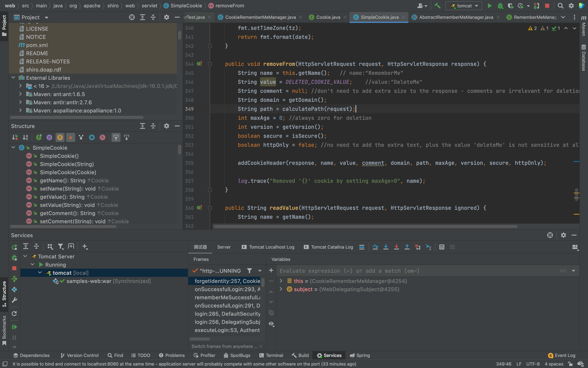Screen dimensions: 588x368
Task: Expand the JDK 16 library node
Action: pos(21,86)
